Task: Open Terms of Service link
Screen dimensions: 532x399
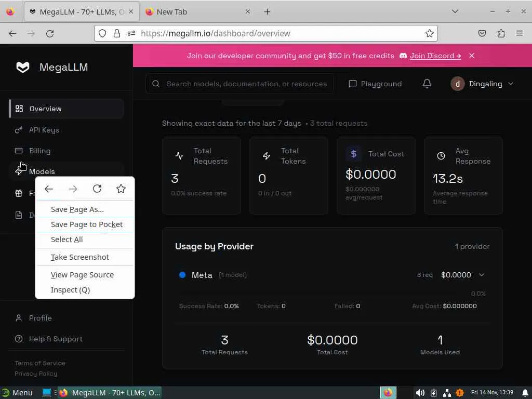Action: pyautogui.click(x=39, y=363)
